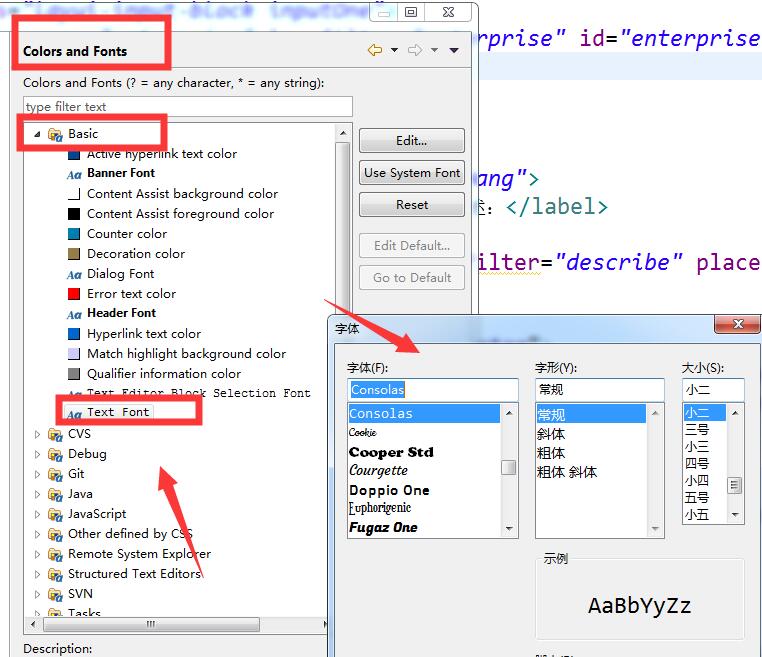Select 粗体 bold style in font style list
Screen dimensions: 762x657
click(551, 453)
